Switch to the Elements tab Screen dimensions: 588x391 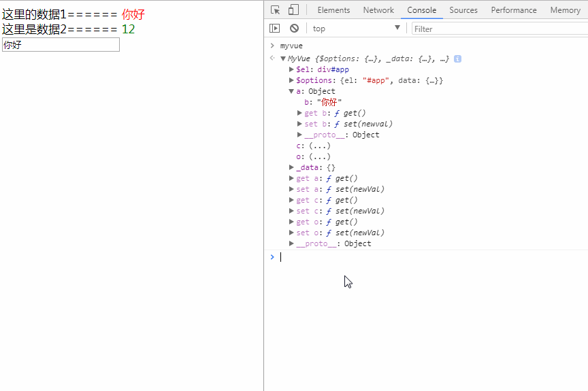(333, 10)
